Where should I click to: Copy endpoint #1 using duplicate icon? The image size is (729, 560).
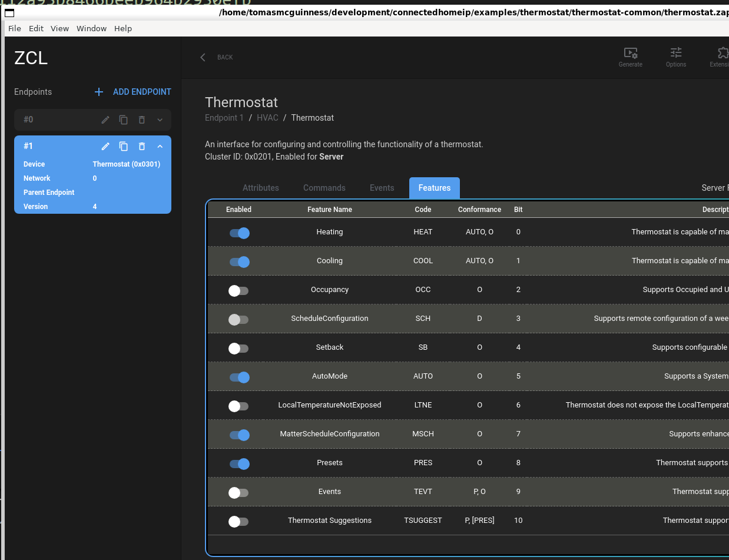[x=124, y=146]
